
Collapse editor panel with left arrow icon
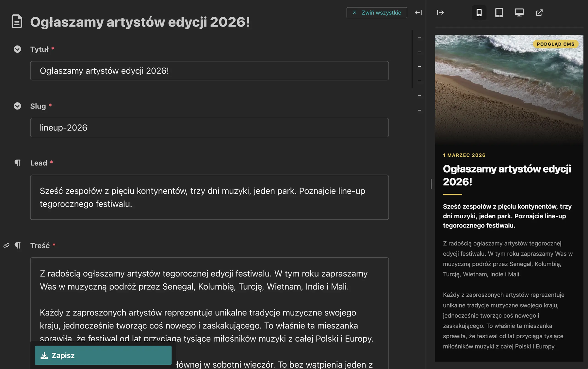coord(418,12)
